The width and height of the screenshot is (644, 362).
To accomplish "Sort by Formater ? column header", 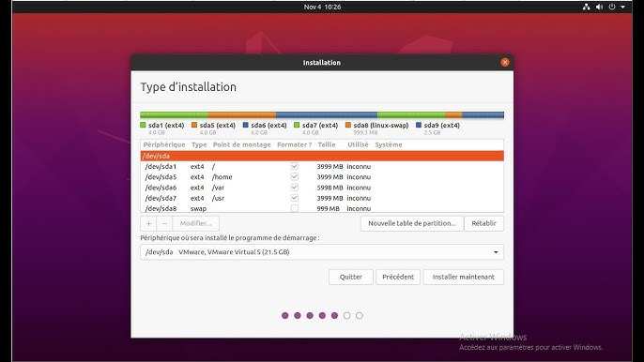I will tap(295, 144).
